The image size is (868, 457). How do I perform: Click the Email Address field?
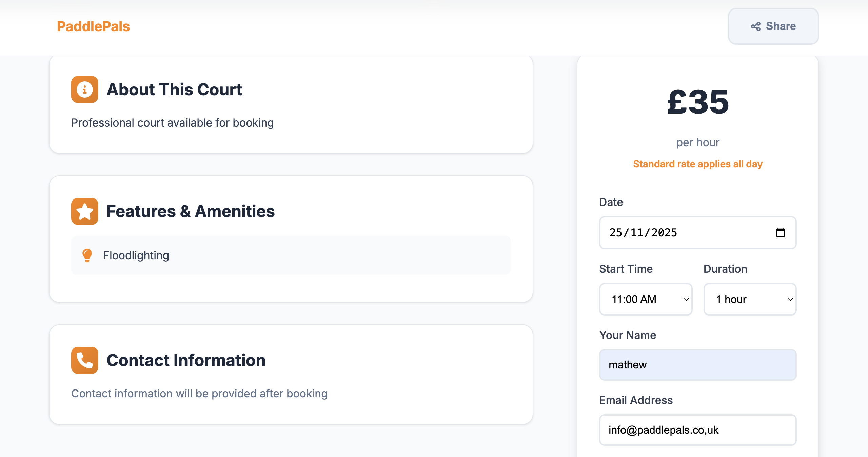(698, 430)
